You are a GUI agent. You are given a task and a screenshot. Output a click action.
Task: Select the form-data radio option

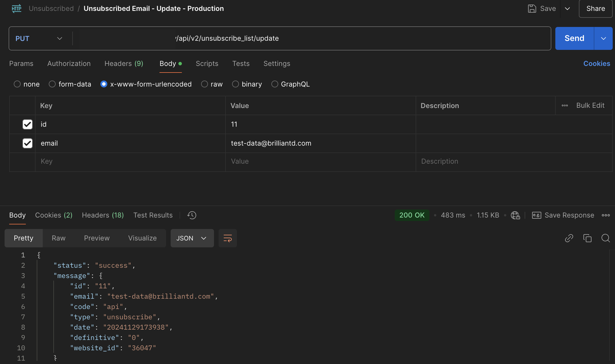click(52, 84)
